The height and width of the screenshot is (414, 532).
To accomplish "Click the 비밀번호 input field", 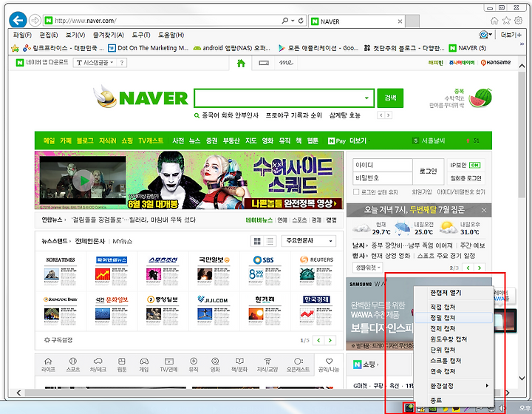I will [383, 178].
